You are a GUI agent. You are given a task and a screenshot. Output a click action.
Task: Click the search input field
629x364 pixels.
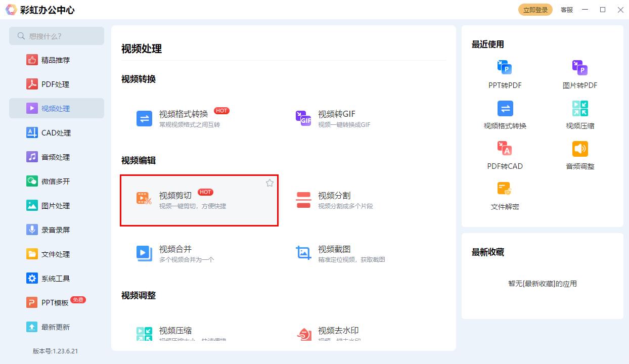57,36
